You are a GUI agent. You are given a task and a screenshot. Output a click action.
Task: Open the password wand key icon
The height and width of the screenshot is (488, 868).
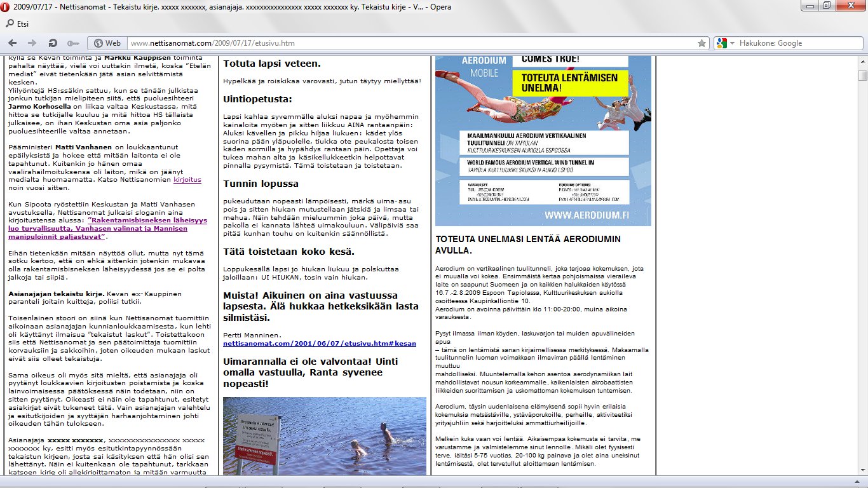click(73, 43)
